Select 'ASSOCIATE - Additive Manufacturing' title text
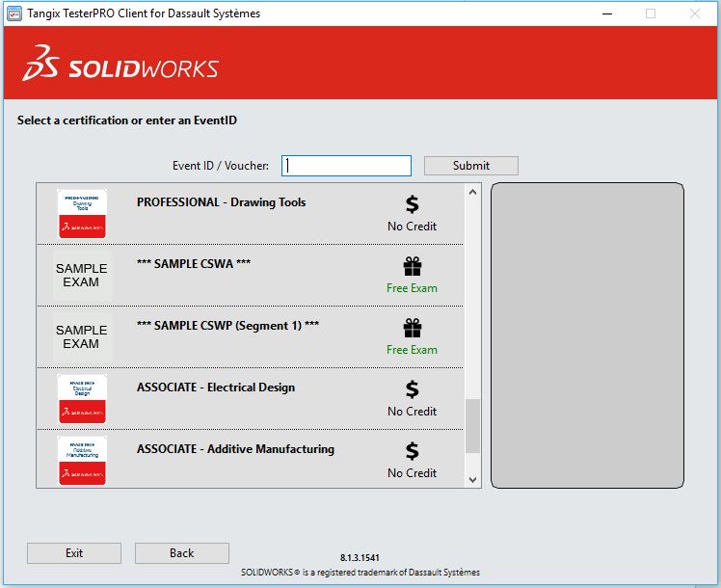The width and height of the screenshot is (721, 588). point(235,449)
